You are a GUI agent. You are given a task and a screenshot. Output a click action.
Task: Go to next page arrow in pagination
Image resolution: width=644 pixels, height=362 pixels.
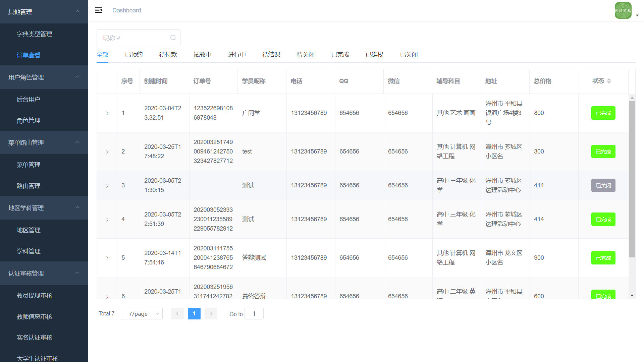click(211, 313)
